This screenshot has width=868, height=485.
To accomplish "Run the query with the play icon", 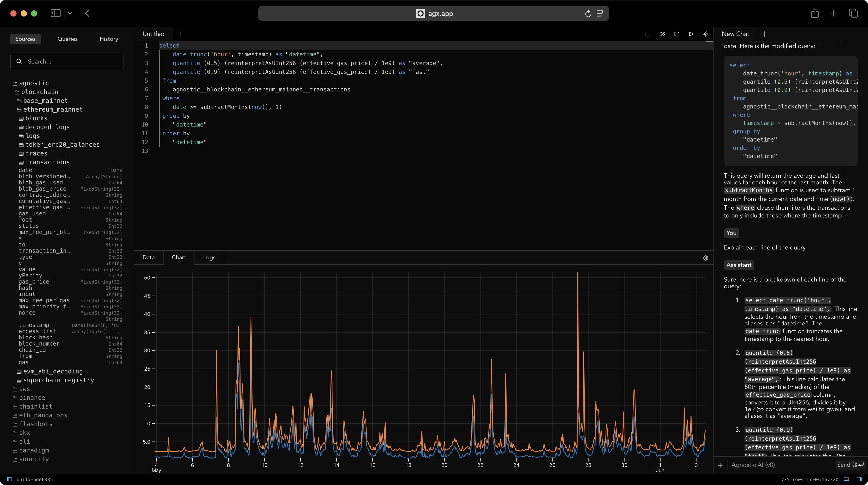I will click(691, 34).
